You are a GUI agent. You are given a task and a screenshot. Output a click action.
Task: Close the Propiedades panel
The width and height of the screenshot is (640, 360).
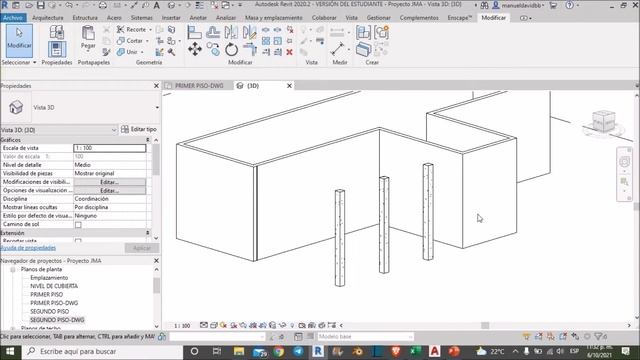[x=156, y=86]
